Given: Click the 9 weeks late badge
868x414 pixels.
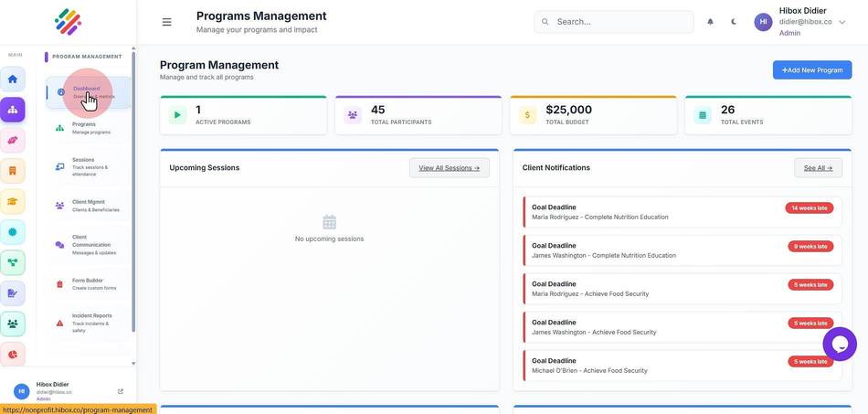Looking at the screenshot, I should (x=810, y=246).
